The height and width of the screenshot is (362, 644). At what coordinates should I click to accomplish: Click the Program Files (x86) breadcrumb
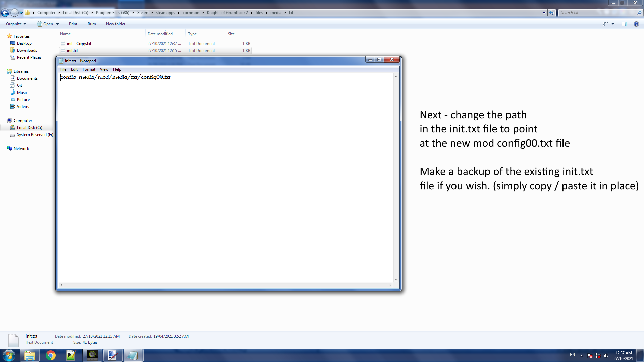point(112,13)
